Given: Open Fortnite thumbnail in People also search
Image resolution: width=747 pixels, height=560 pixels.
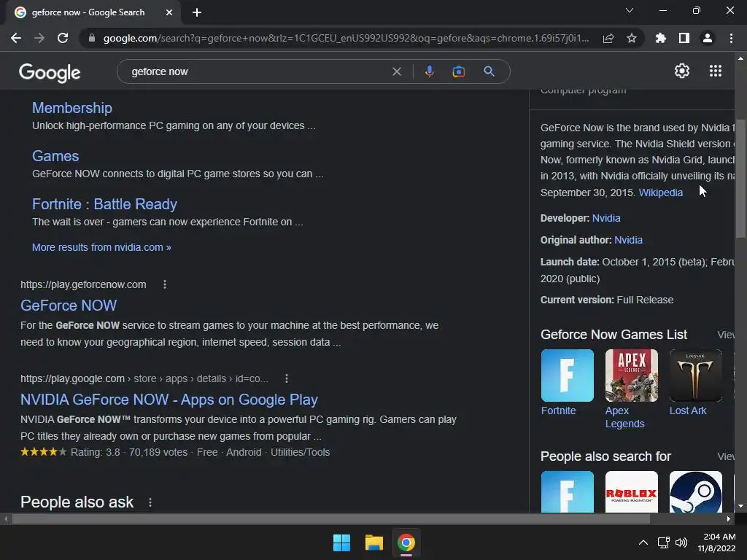Looking at the screenshot, I should [x=568, y=492].
